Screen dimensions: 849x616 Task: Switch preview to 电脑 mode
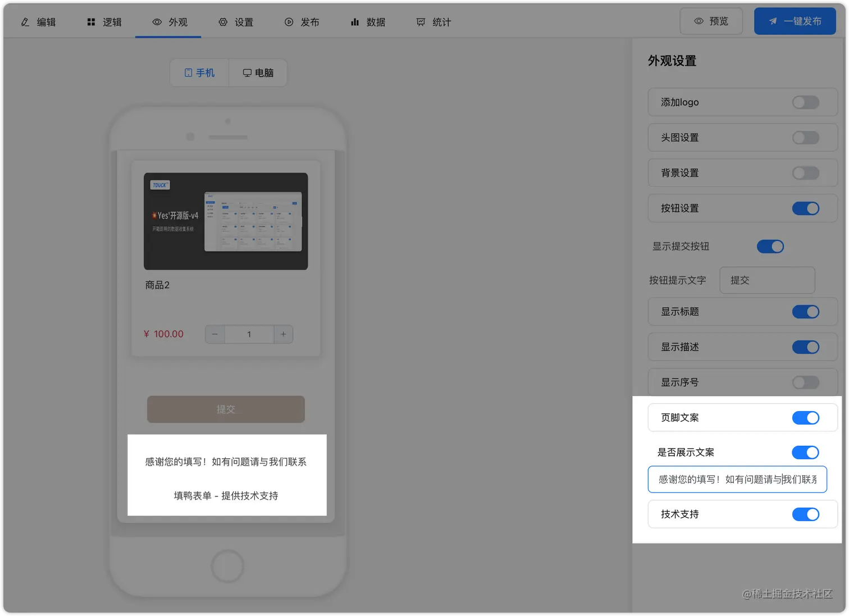(x=258, y=73)
